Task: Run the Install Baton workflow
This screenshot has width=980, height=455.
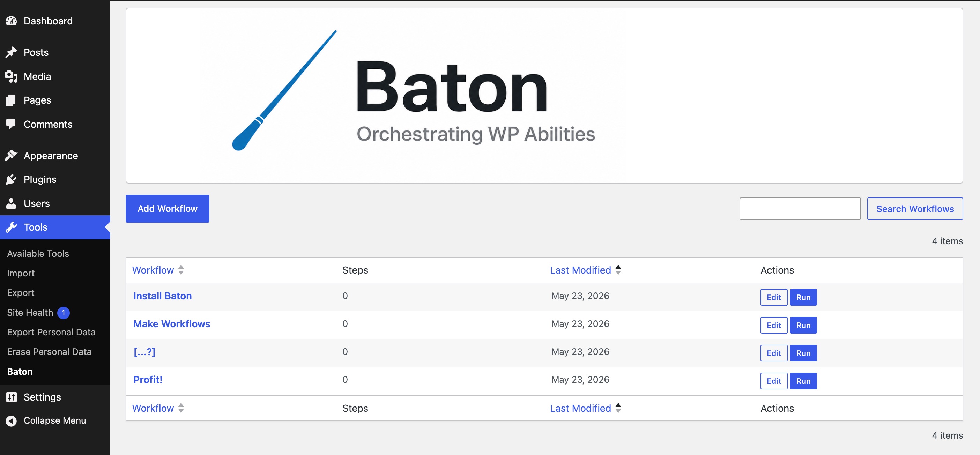Action: point(803,297)
